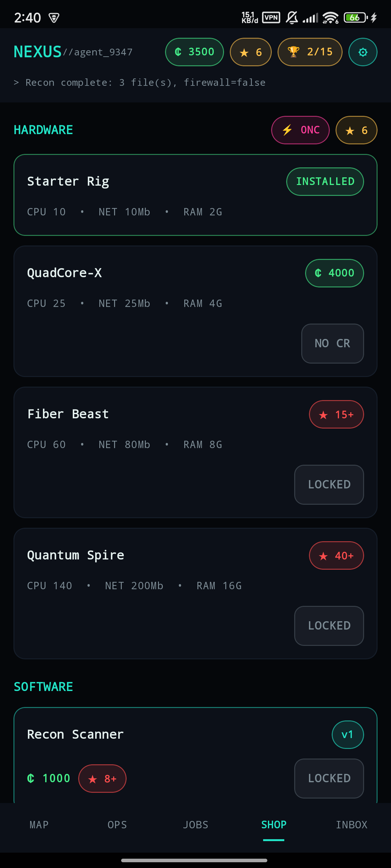The image size is (391, 868).
Task: Open the JOBS tab
Action: [x=195, y=824]
